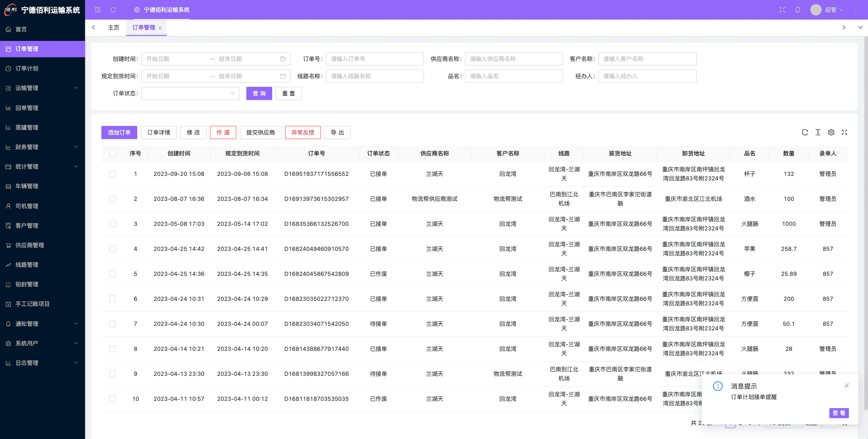
Task: Close the 消息提示 notification popup
Action: [x=847, y=385]
